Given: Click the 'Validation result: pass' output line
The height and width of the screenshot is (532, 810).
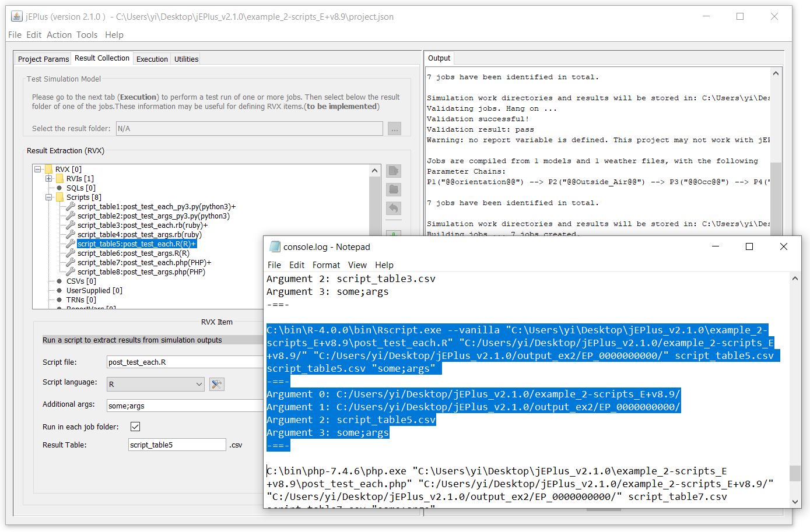Looking at the screenshot, I should [x=480, y=129].
